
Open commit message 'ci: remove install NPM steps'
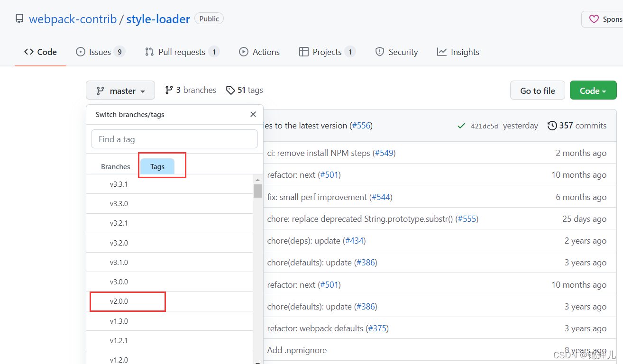[319, 153]
